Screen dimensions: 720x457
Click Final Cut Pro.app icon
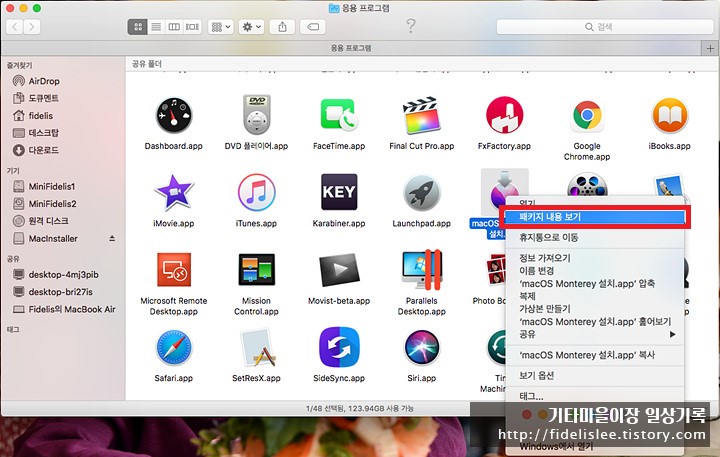pyautogui.click(x=422, y=115)
